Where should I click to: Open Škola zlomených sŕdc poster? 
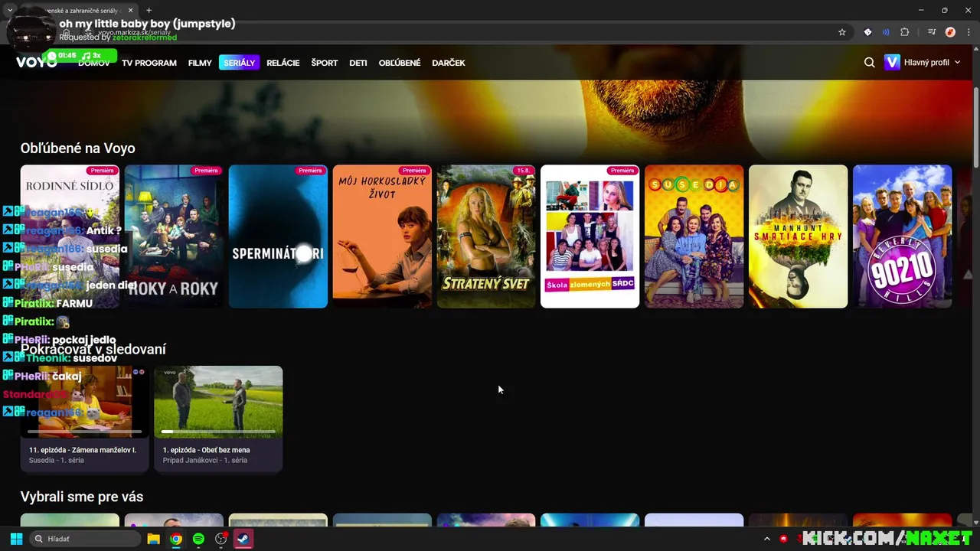[590, 236]
